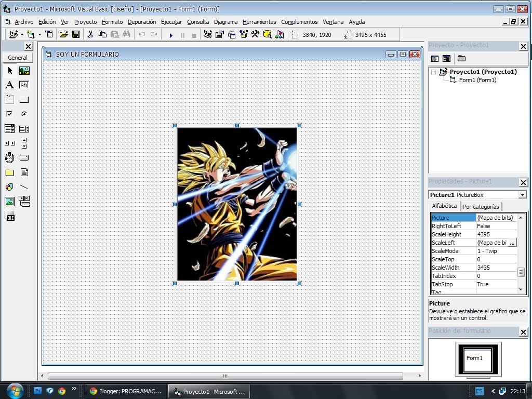This screenshot has height=399, width=532.
Task: Click the Save project toolbar icon
Action: pyautogui.click(x=76, y=34)
